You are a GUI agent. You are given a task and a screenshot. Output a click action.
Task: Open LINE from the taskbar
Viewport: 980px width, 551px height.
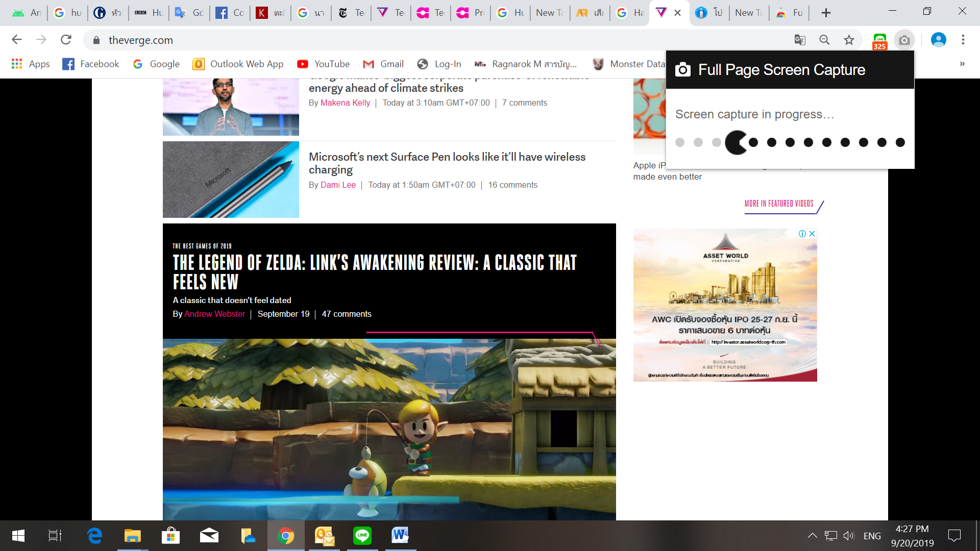coord(362,536)
